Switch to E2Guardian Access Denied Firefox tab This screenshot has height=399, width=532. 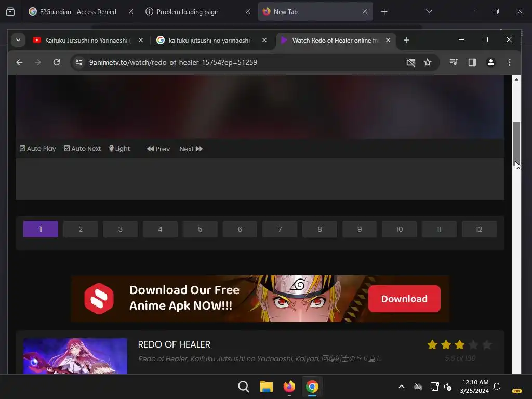(x=78, y=11)
